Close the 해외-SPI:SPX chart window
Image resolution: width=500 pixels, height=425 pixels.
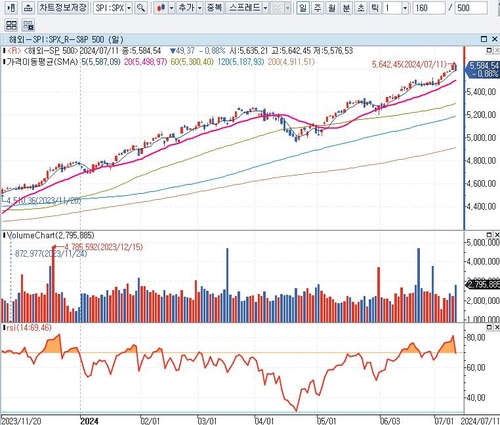click(x=495, y=39)
